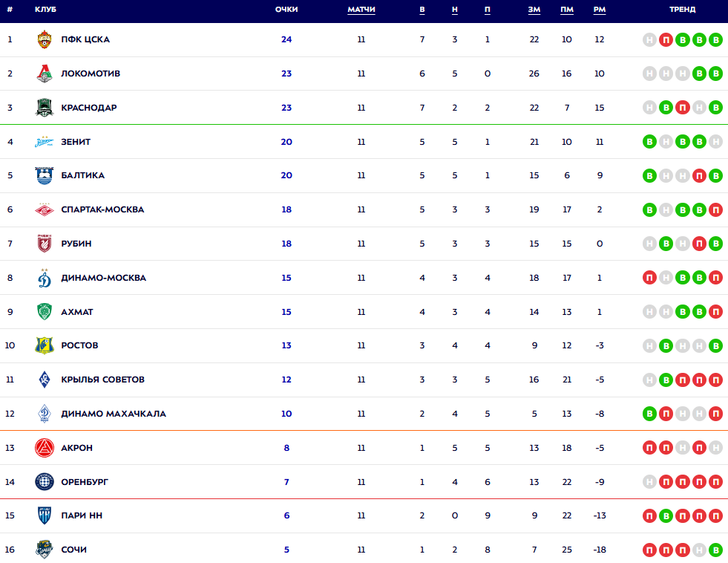
Task: Open Динамо Махачкала team page
Action: [114, 414]
